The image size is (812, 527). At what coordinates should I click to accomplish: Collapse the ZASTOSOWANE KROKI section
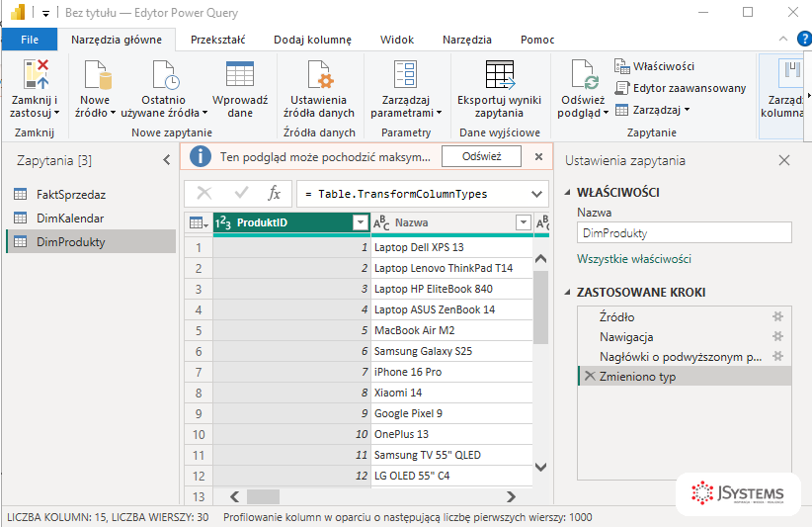click(568, 293)
